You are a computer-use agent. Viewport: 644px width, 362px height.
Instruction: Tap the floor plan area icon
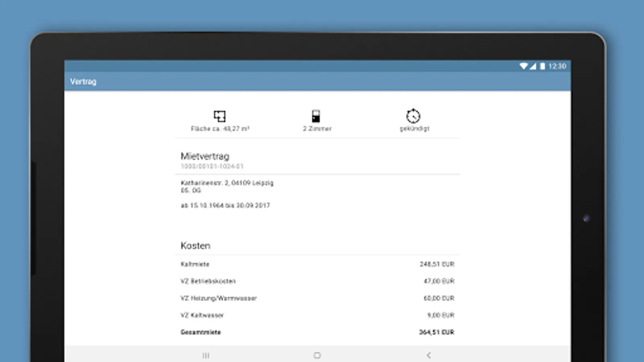[x=219, y=116]
